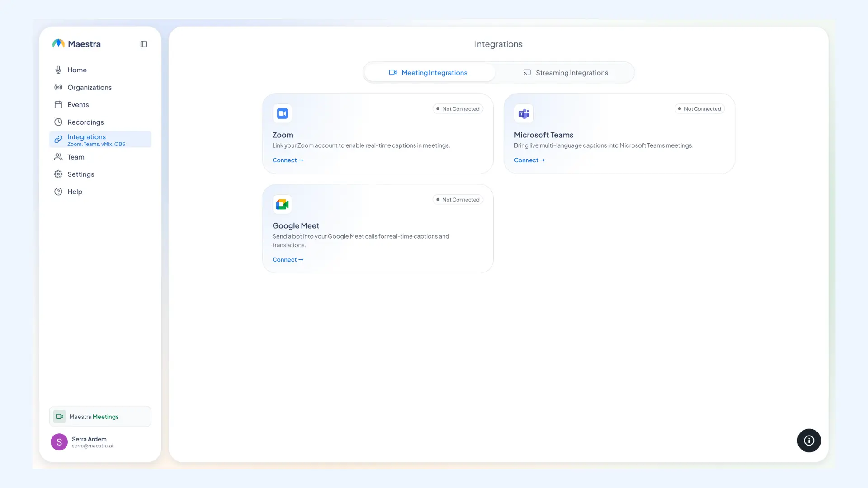Go to Events page
The height and width of the screenshot is (488, 868).
100,104
